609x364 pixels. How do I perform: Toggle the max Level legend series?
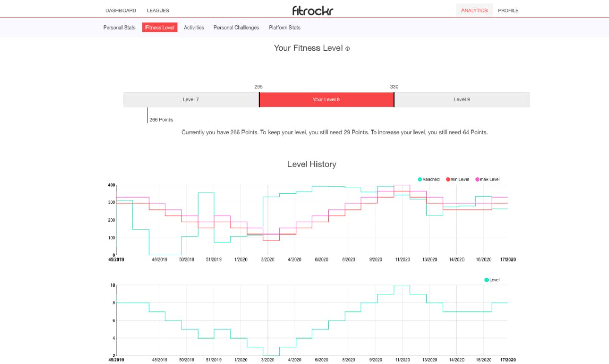[488, 179]
